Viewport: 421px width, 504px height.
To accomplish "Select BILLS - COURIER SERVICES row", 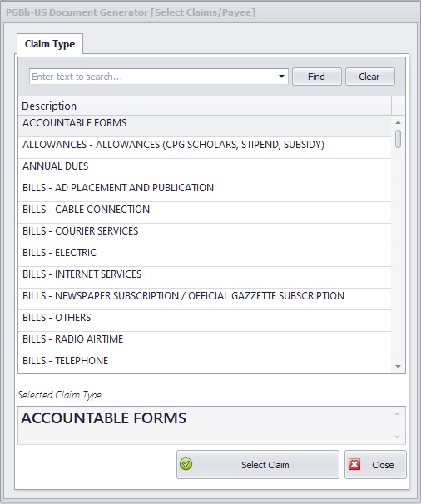I will point(205,234).
